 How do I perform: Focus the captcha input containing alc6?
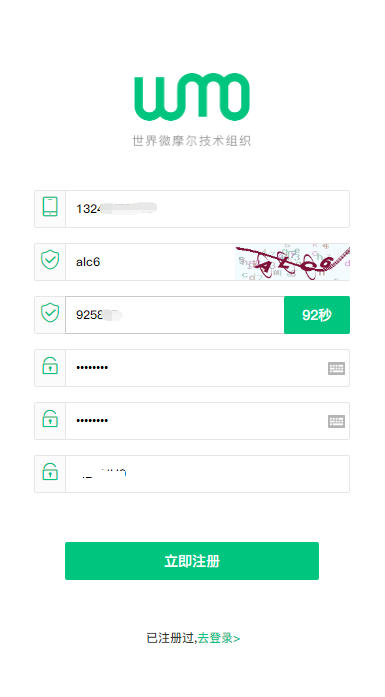150,262
